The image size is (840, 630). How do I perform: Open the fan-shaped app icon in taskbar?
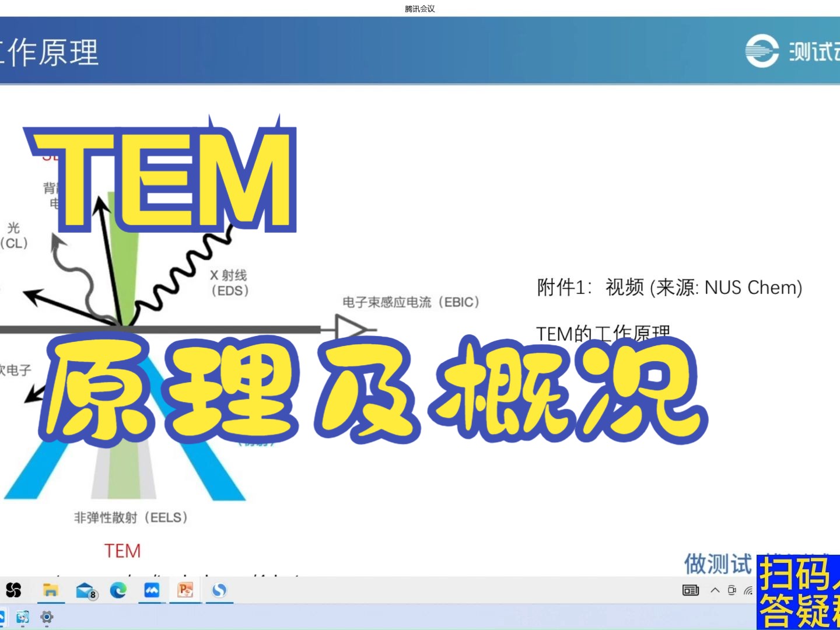pos(13,590)
